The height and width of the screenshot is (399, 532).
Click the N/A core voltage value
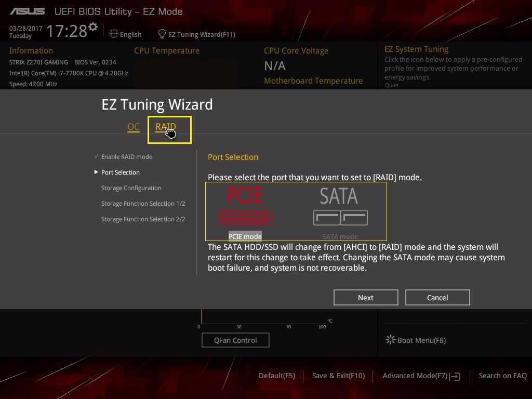[275, 66]
